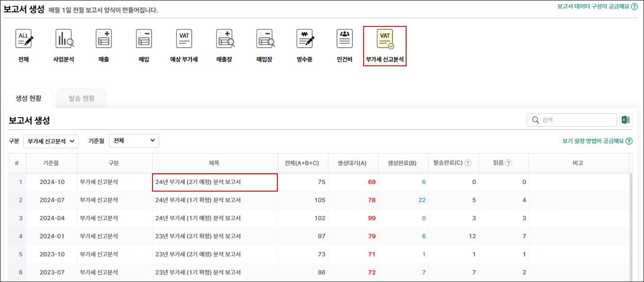Click the help icon next to 발송완료(C)

(x=468, y=163)
